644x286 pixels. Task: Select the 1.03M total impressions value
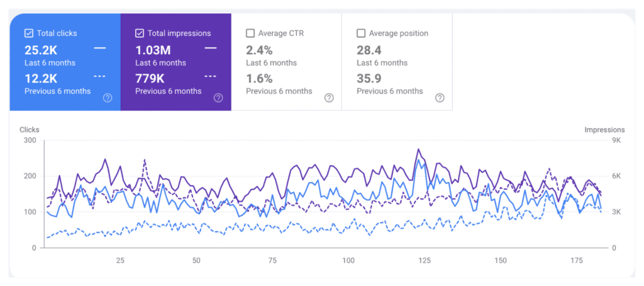click(x=153, y=50)
